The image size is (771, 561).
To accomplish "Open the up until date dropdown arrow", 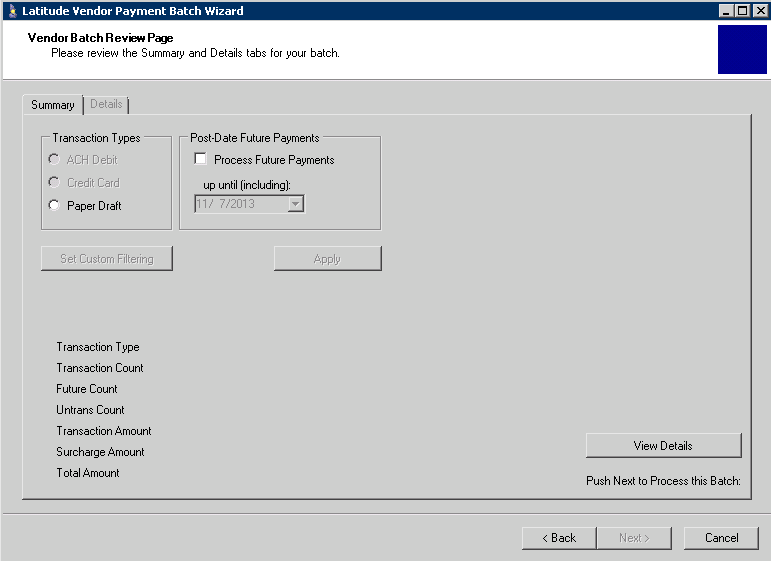I will pyautogui.click(x=296, y=204).
